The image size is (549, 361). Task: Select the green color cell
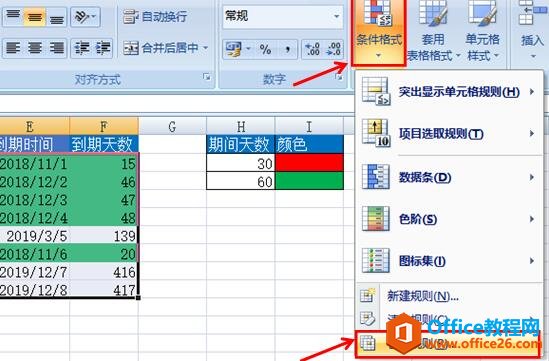tap(309, 181)
